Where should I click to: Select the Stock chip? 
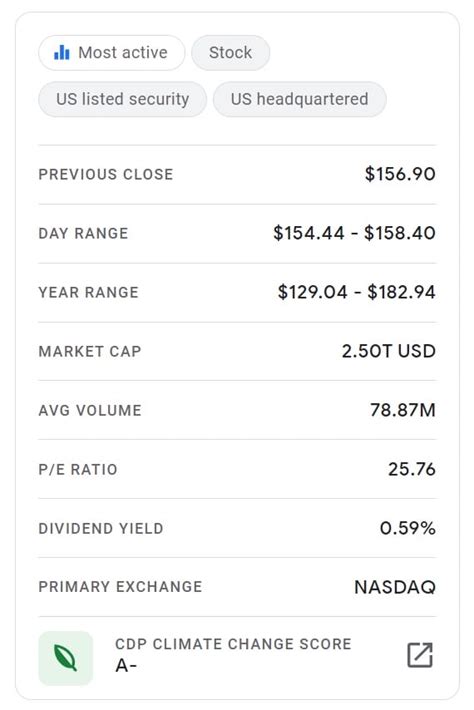click(230, 53)
